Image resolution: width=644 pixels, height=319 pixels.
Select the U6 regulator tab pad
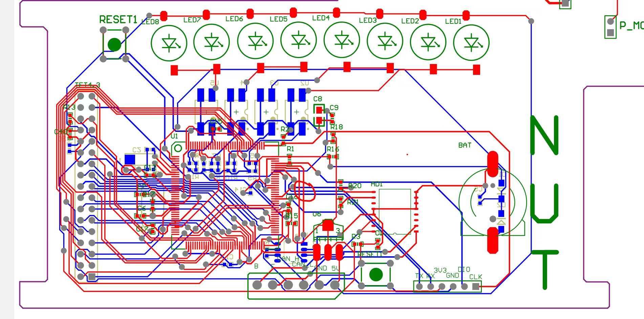tap(328, 225)
